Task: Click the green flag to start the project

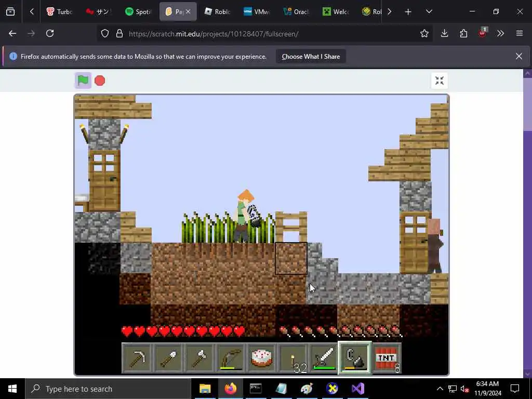Action: pos(83,81)
